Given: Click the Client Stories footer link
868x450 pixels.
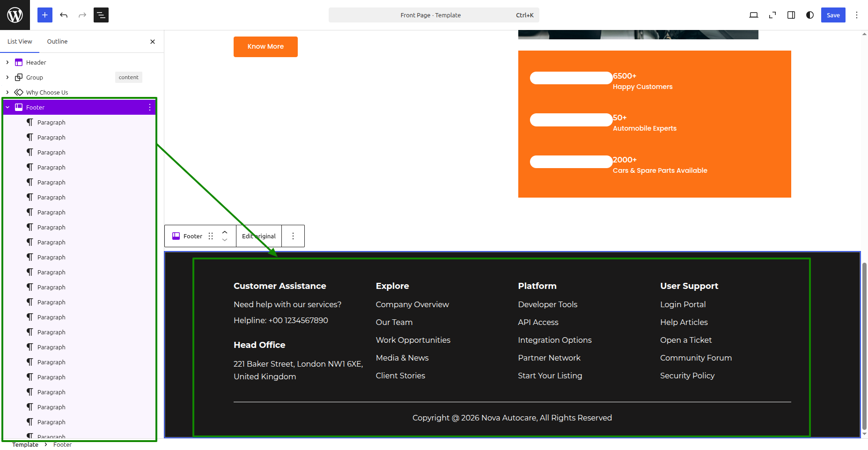Looking at the screenshot, I should 401,376.
